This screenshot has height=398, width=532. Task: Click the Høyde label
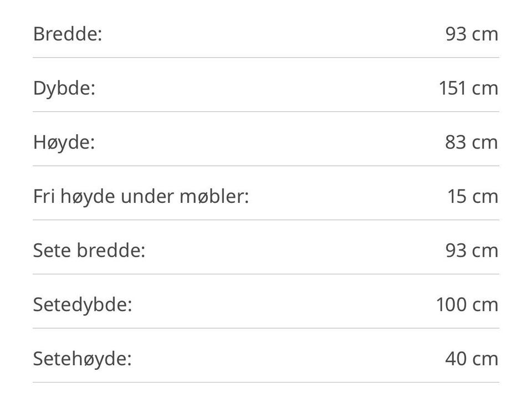click(x=64, y=142)
